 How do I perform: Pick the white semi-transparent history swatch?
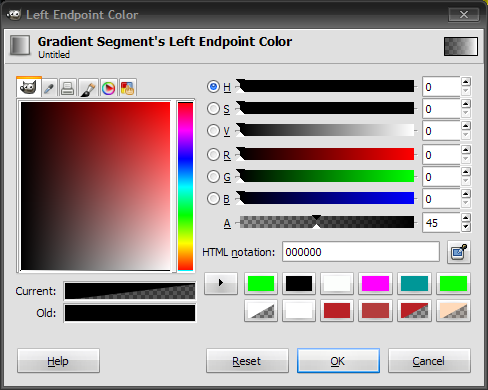261,311
